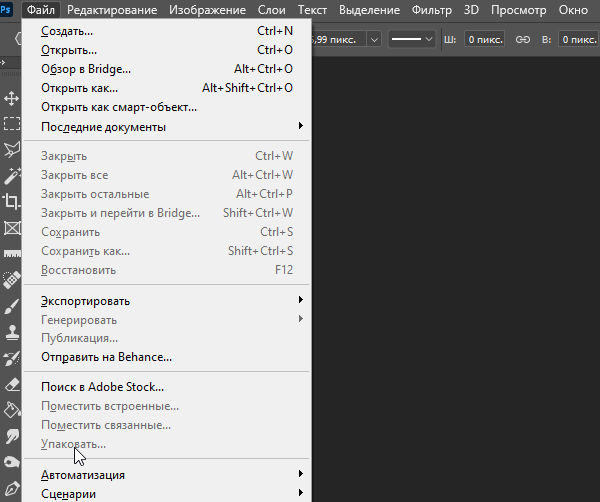Open the Выделение menu
600x502 pixels.
pos(370,10)
